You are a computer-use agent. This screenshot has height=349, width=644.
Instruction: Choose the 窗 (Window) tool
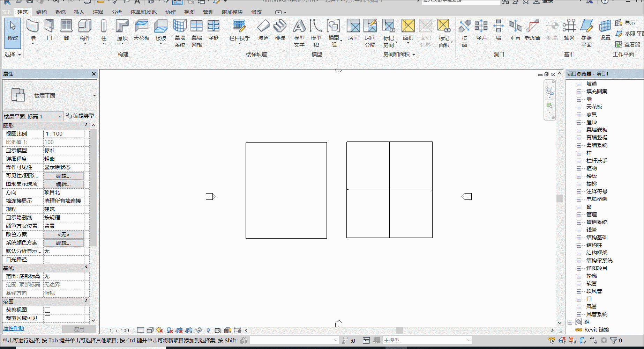[x=66, y=30]
